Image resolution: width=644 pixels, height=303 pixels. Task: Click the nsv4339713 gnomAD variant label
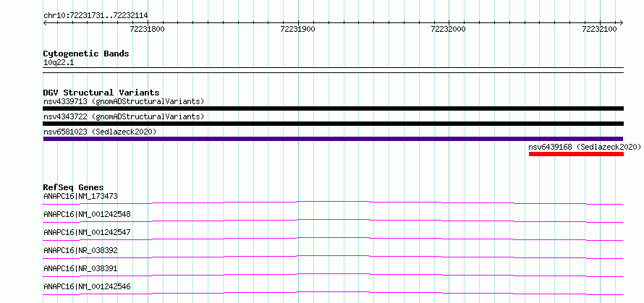(x=124, y=101)
